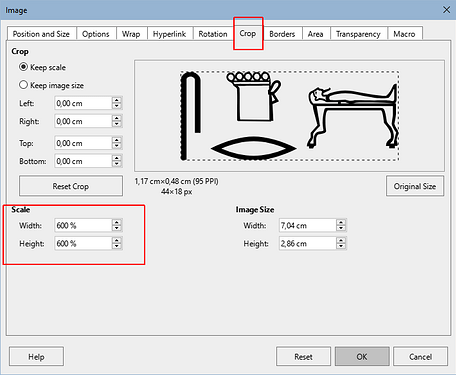Decrease the Right crop value with down arrow
456x375 pixels.
coord(117,124)
